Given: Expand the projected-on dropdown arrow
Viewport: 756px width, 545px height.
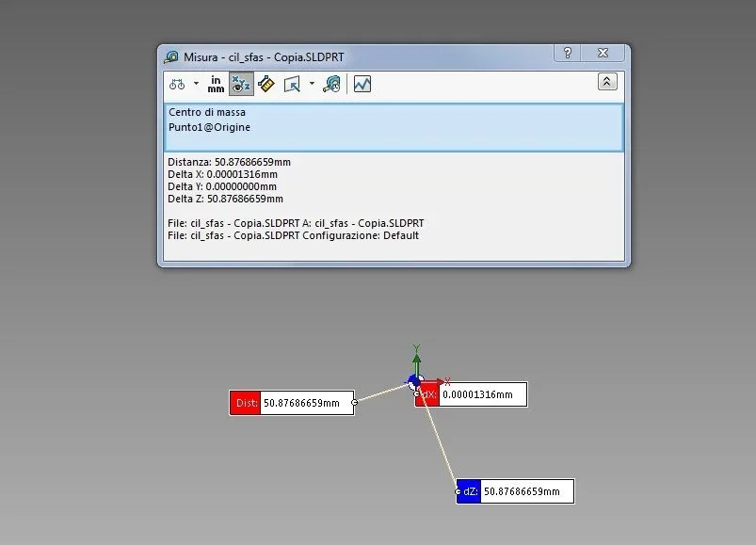Looking at the screenshot, I should coord(312,84).
